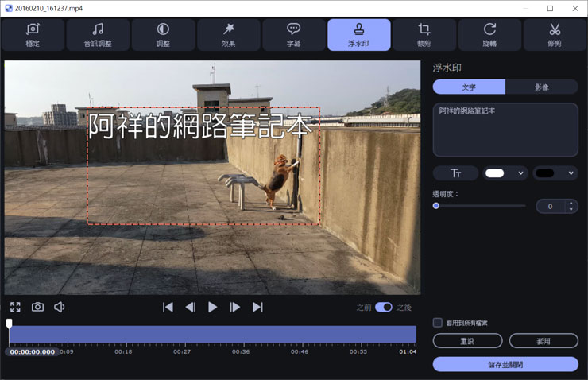The image size is (588, 380).
Task: Open the 音訊調整 audio adjustment tab
Action: pos(98,35)
